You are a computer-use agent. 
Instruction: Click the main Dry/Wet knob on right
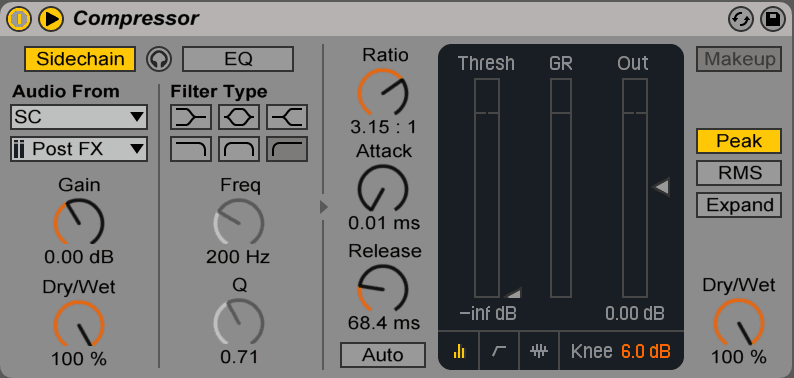(x=739, y=322)
